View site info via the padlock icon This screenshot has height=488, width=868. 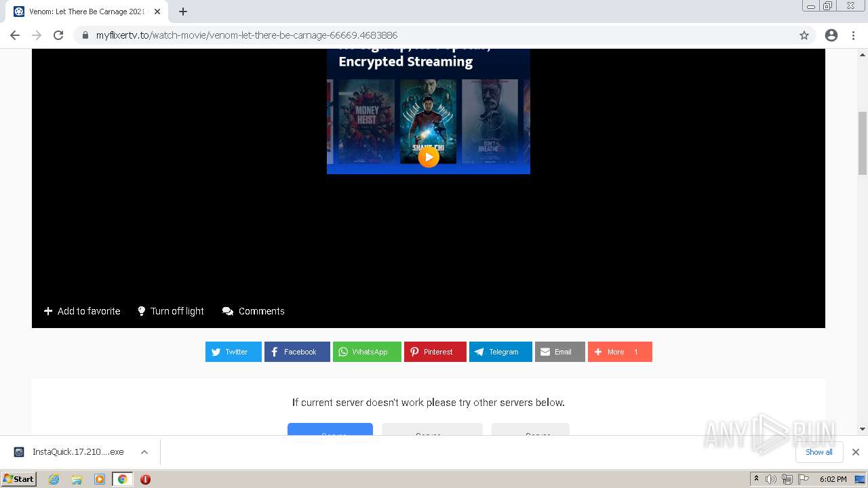(85, 35)
